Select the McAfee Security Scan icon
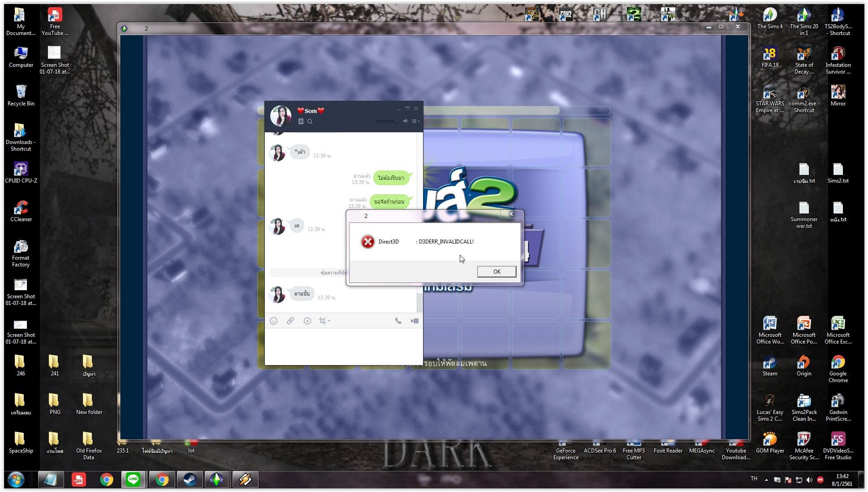The image size is (868, 492). tap(804, 445)
